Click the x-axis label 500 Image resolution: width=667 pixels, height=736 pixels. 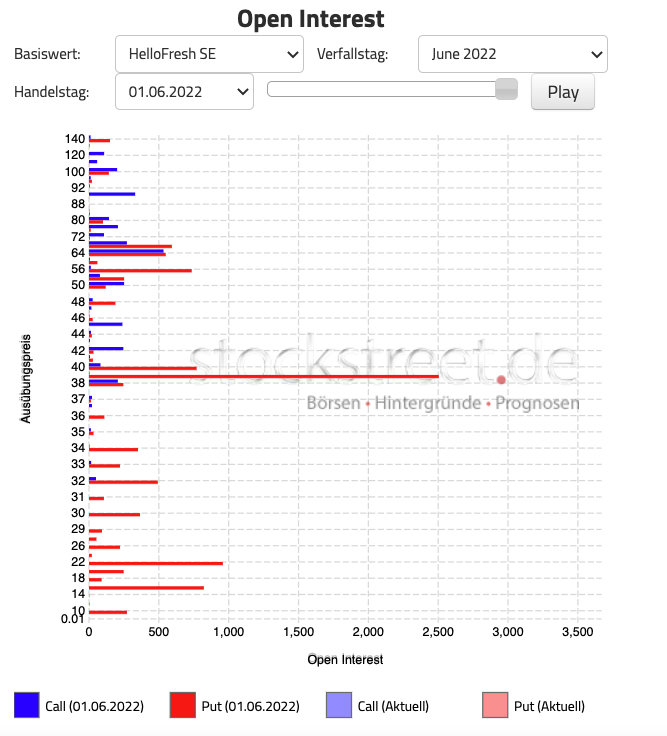[x=159, y=632]
